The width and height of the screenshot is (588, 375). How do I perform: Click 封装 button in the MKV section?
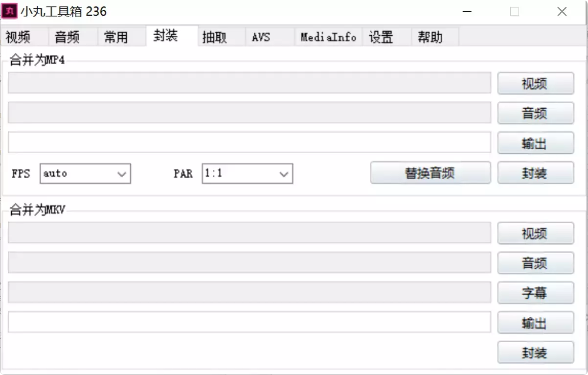pos(535,352)
